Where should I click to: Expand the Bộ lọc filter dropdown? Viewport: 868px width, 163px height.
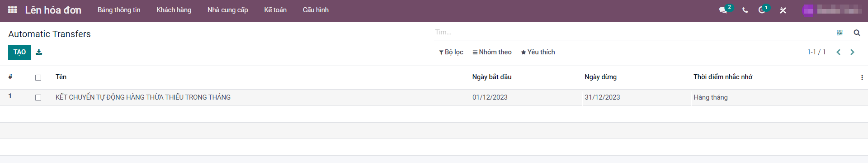coord(451,52)
